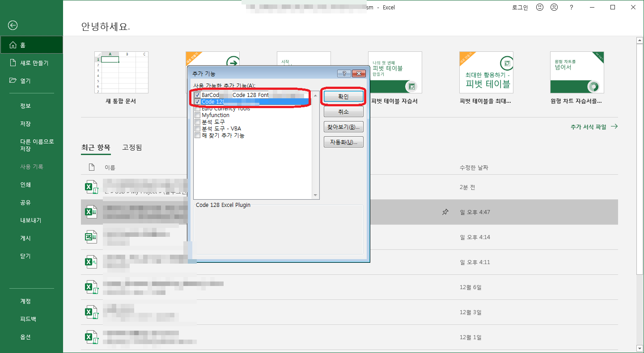Open the 옵션 menu in sidebar
644x353 pixels.
(25, 337)
